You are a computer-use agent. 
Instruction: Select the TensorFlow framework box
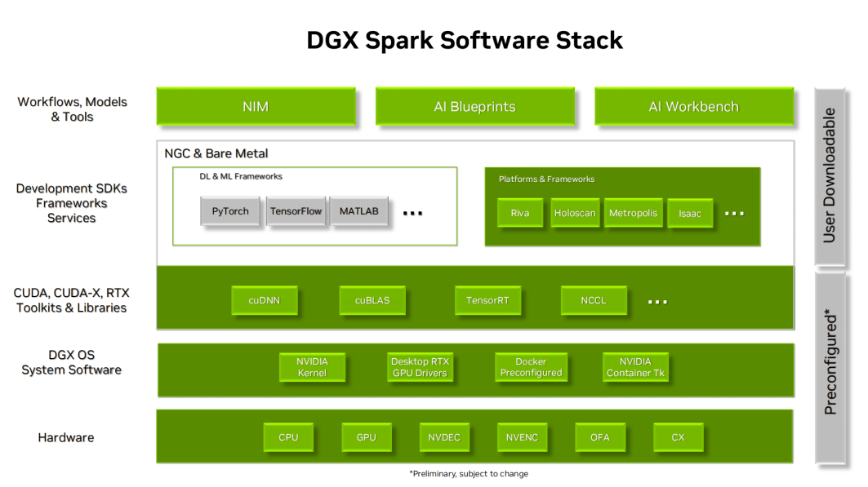(x=296, y=211)
